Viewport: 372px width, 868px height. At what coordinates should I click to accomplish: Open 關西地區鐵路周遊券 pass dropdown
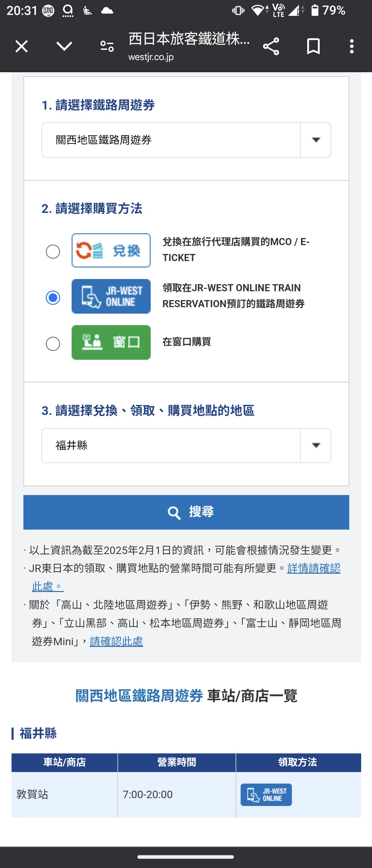click(186, 140)
